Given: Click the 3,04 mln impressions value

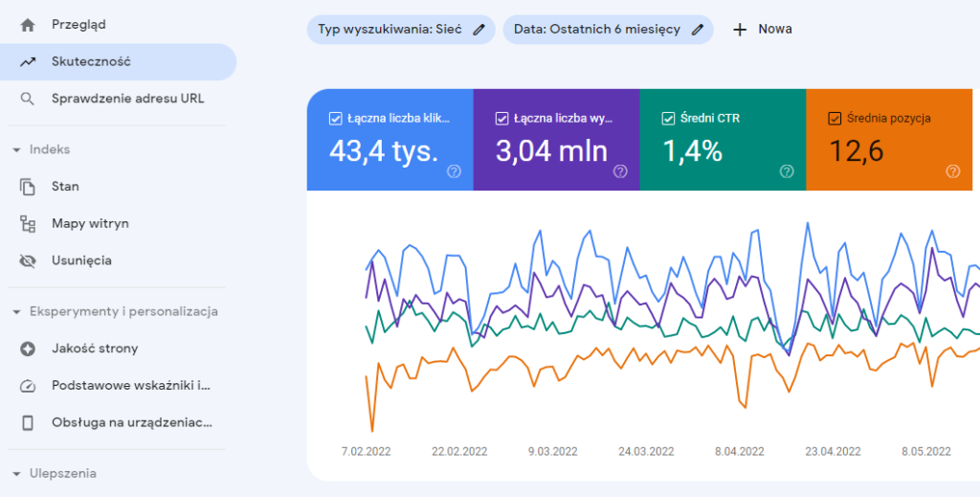Looking at the screenshot, I should [551, 151].
